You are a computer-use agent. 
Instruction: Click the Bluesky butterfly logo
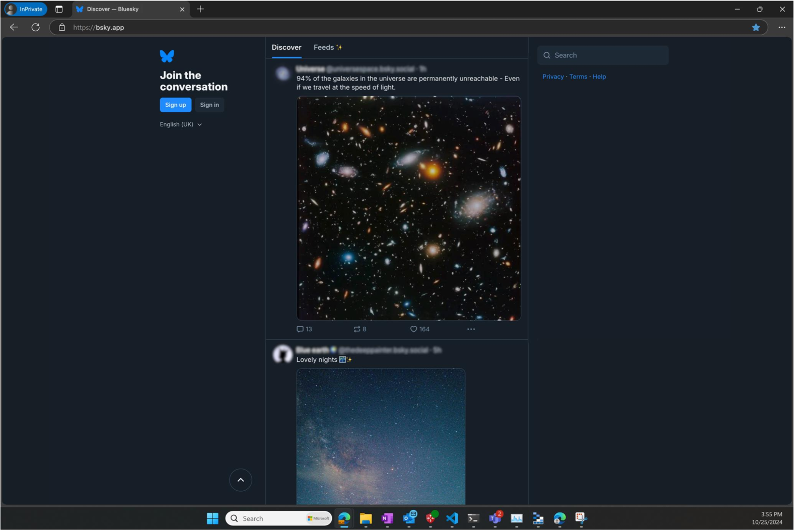click(167, 56)
